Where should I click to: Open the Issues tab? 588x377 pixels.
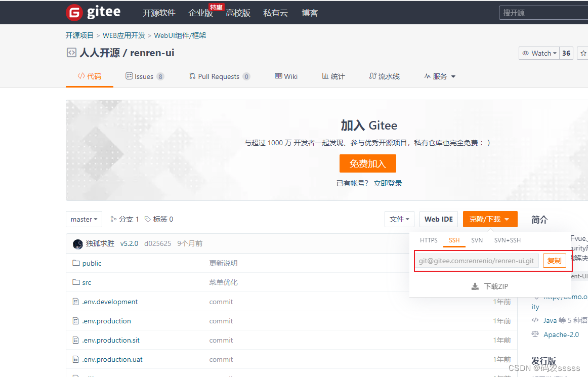point(145,76)
